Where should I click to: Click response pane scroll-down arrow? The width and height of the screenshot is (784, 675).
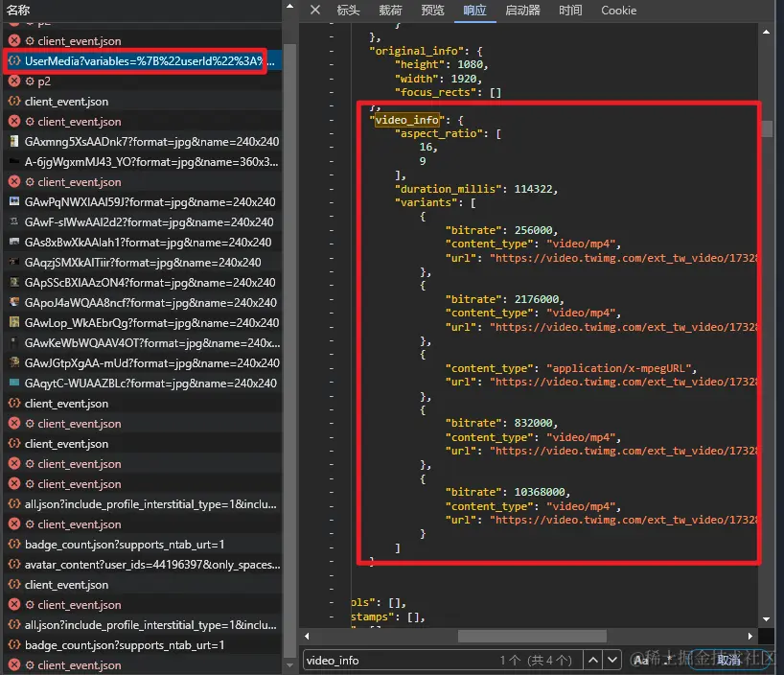click(766, 619)
